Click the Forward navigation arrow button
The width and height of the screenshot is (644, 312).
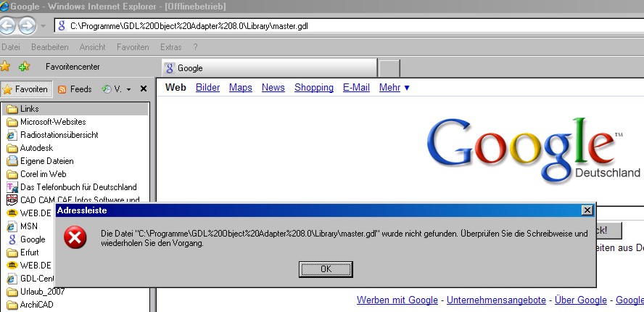tap(27, 26)
